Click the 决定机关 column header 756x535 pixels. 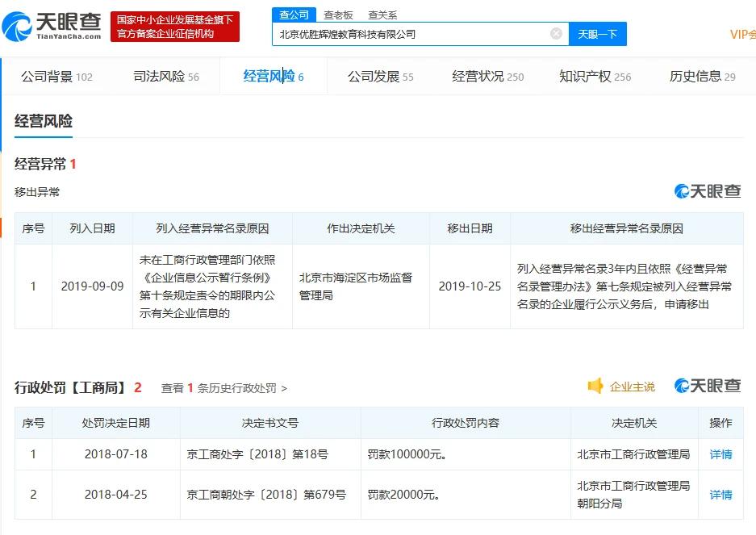point(634,423)
